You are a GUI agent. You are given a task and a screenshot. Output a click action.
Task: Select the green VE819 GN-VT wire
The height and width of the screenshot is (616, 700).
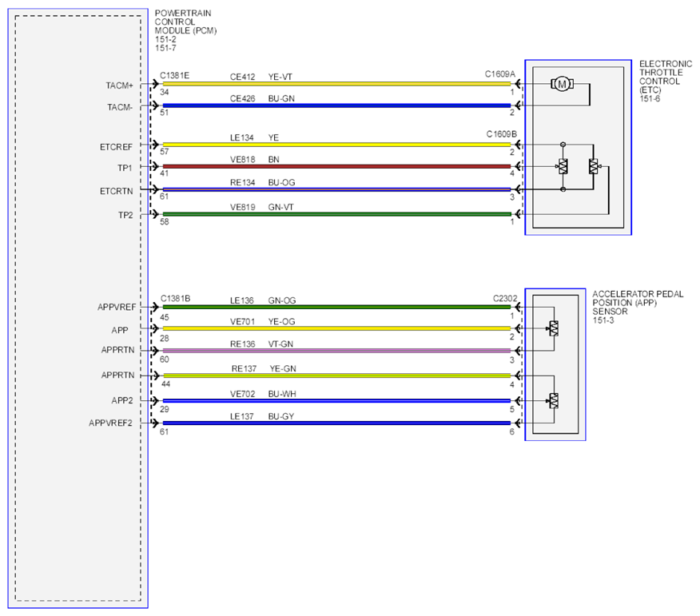coord(336,214)
